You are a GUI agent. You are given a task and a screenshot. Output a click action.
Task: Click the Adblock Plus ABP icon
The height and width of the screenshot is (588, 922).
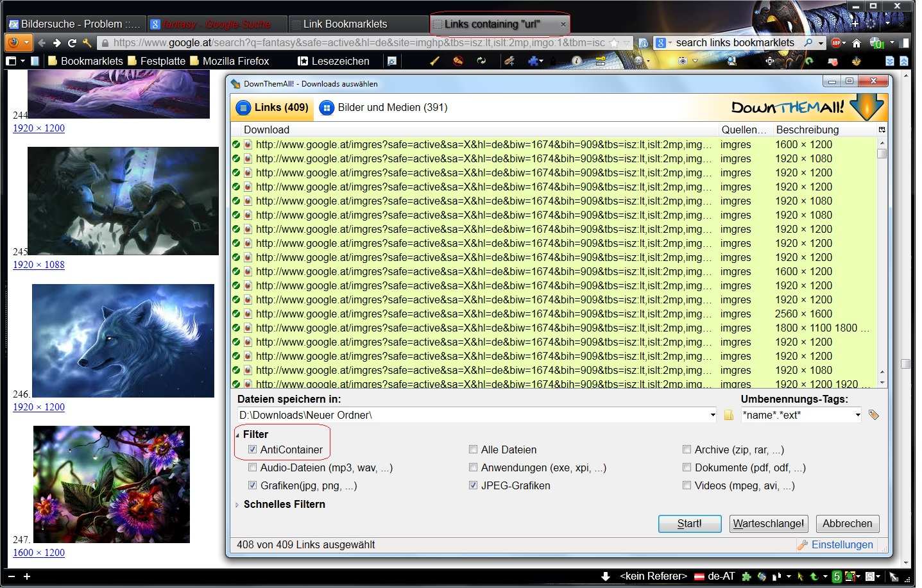pyautogui.click(x=836, y=43)
